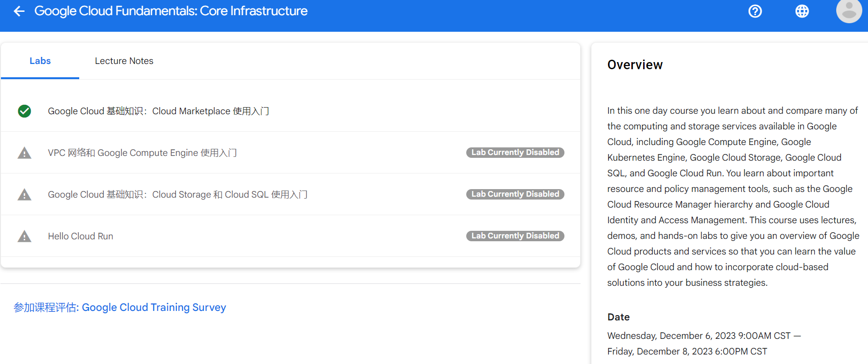Click the back arrow icon
The width and height of the screenshot is (868, 364).
[19, 11]
